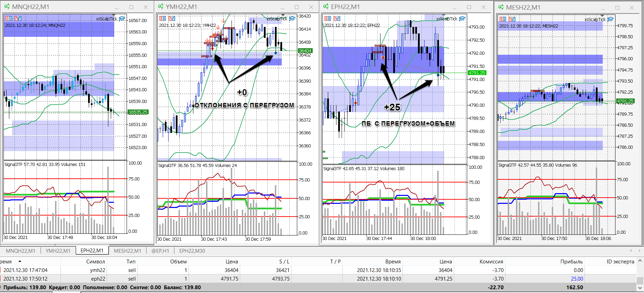The height and width of the screenshot is (293, 644).
Task: Click the Signal3TF indicator label ending Volumes 151
Action: coord(45,165)
